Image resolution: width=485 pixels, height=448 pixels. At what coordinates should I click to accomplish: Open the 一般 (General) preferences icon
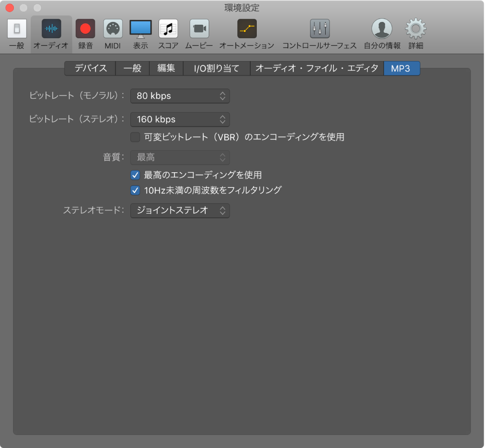tap(17, 29)
